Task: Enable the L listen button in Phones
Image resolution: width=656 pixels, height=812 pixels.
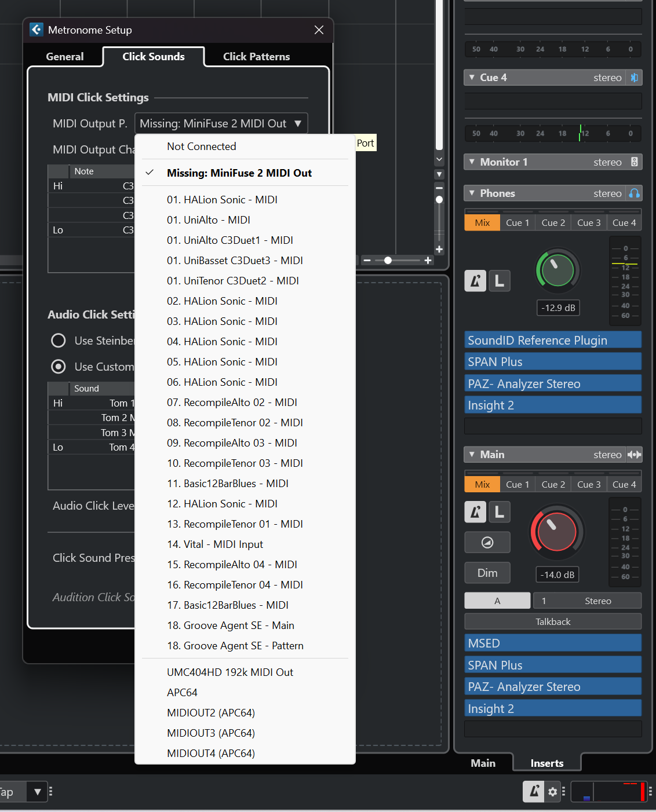Action: [500, 281]
